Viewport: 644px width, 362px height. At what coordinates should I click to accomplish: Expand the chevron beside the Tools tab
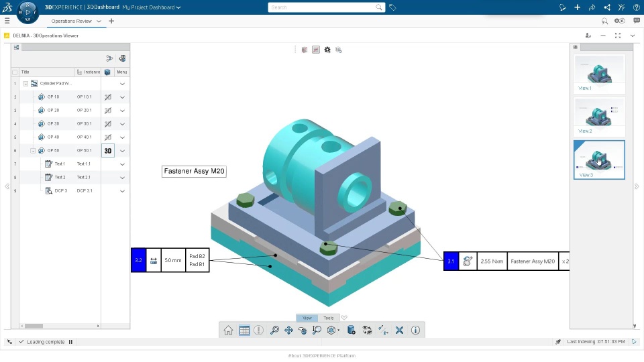[x=344, y=318]
